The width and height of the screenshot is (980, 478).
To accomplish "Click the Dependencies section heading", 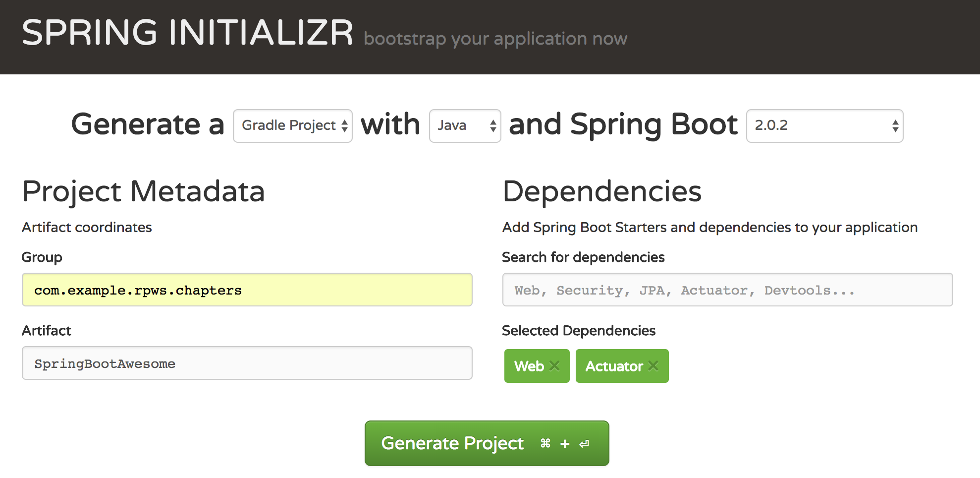I will point(602,191).
